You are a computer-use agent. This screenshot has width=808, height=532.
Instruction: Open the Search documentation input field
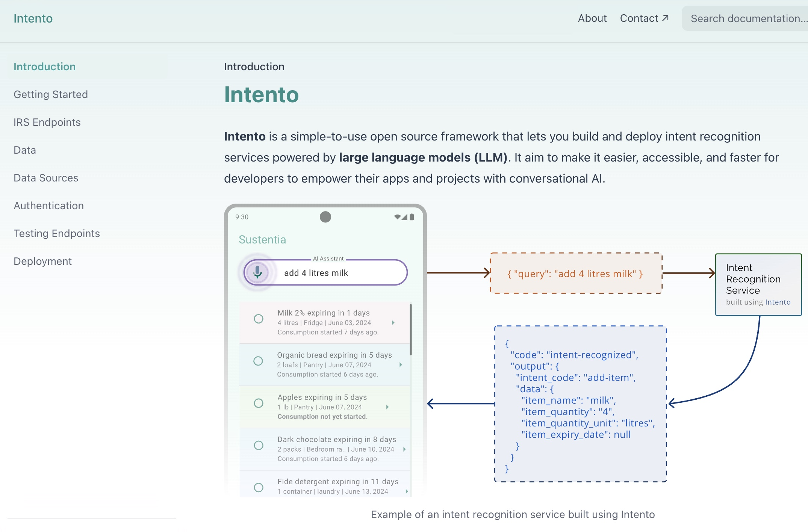(744, 18)
